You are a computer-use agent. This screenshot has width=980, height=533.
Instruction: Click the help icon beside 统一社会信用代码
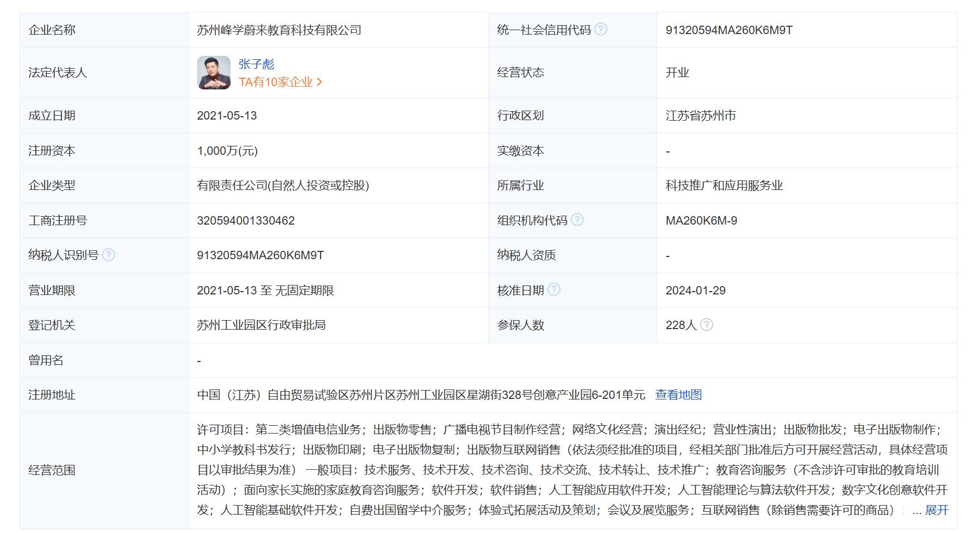click(x=601, y=30)
